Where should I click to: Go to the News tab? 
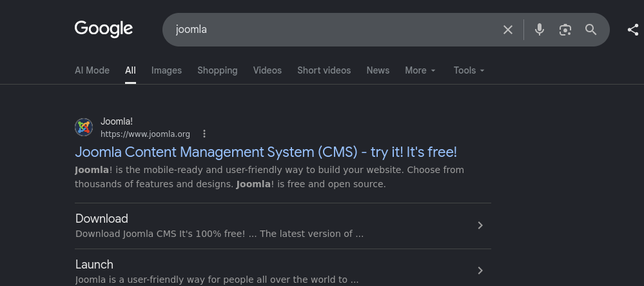378,70
